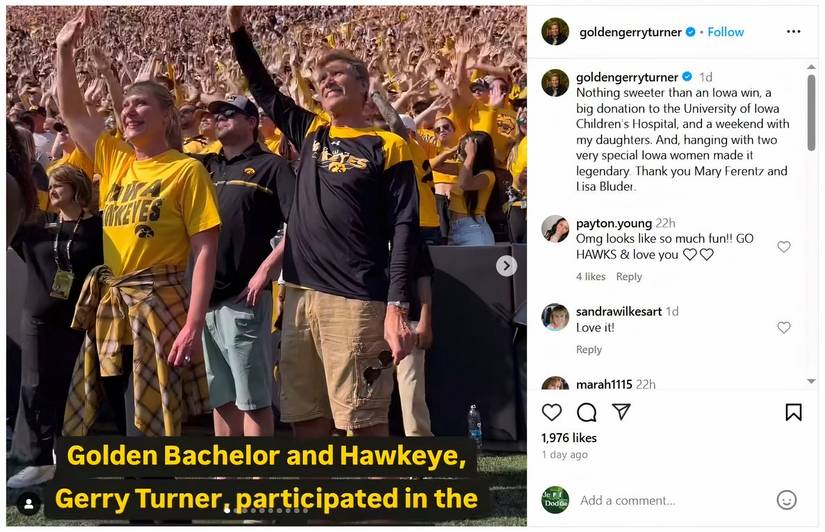The width and height of the screenshot is (825, 532).
Task: Reply to sandrawilkesart's comment
Action: [x=589, y=350]
